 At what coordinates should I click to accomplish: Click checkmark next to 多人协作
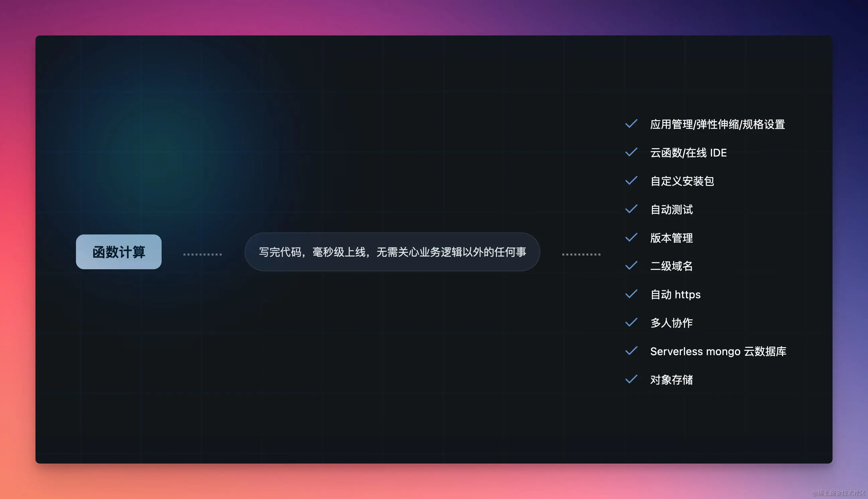click(x=631, y=322)
